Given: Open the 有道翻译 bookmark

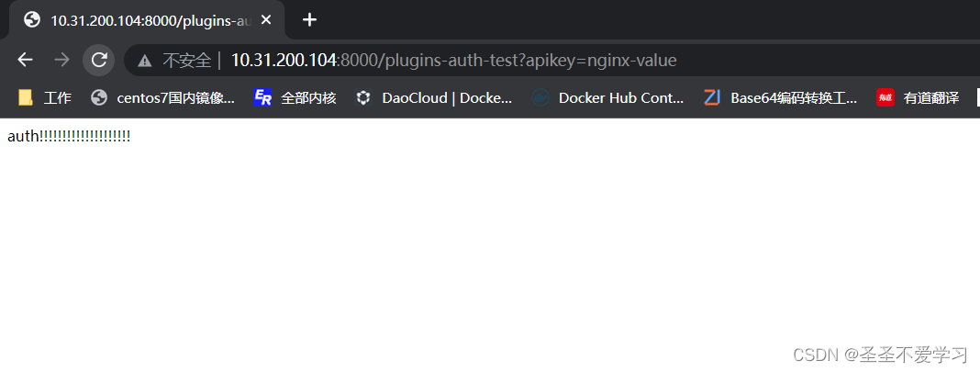Looking at the screenshot, I should point(919,97).
